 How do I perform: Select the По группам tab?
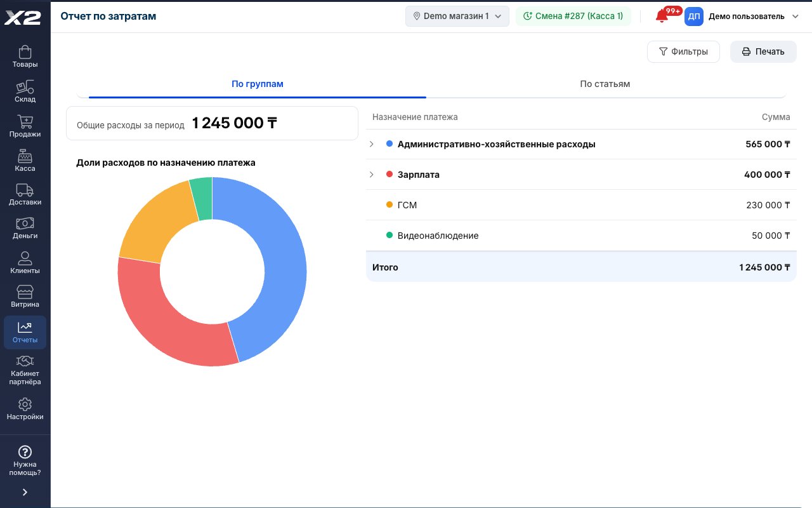pos(258,84)
